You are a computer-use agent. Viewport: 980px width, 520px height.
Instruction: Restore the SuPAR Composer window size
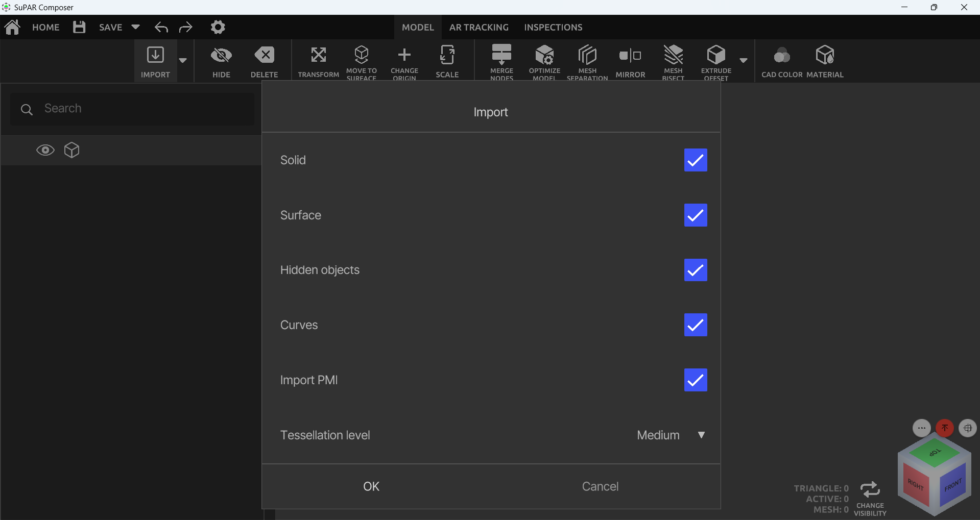point(934,7)
